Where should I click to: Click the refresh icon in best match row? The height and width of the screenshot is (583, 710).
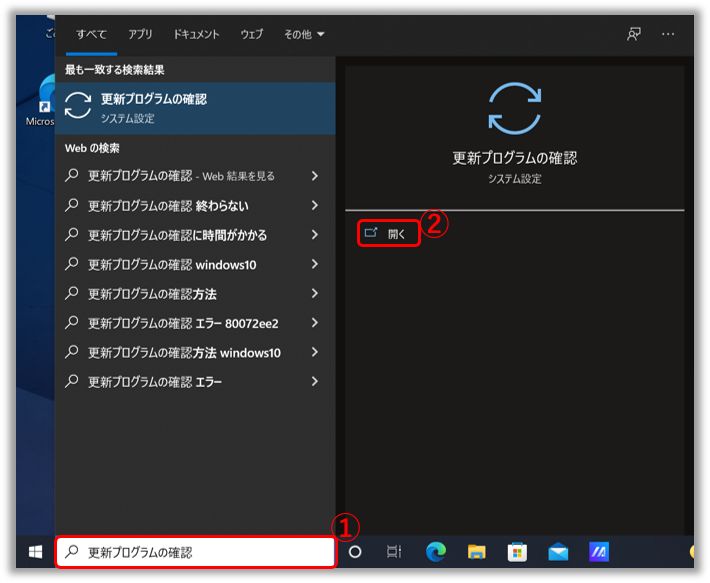[78, 106]
